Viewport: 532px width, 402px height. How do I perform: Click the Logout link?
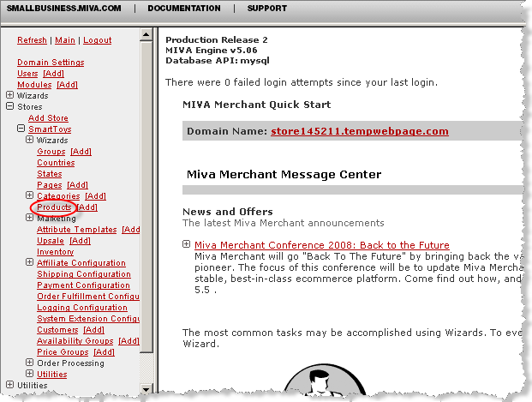pos(98,40)
